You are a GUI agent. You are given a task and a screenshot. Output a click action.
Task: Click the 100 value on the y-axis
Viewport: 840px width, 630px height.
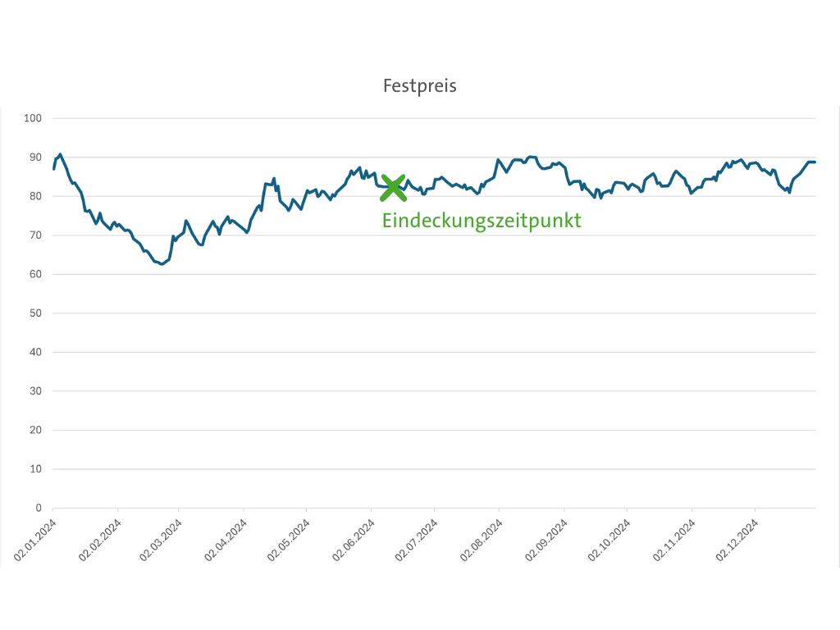click(33, 118)
